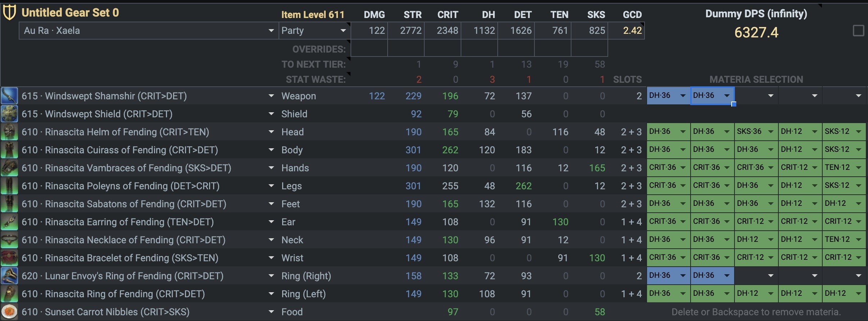The height and width of the screenshot is (321, 868).
Task: Open the Hands slot TEN·12 materia dropdown
Action: click(844, 168)
